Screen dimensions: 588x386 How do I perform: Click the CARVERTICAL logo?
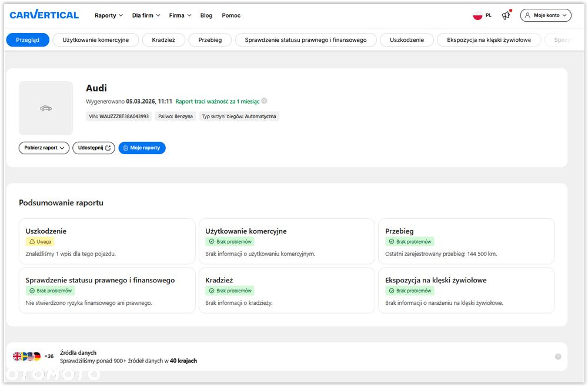click(44, 15)
